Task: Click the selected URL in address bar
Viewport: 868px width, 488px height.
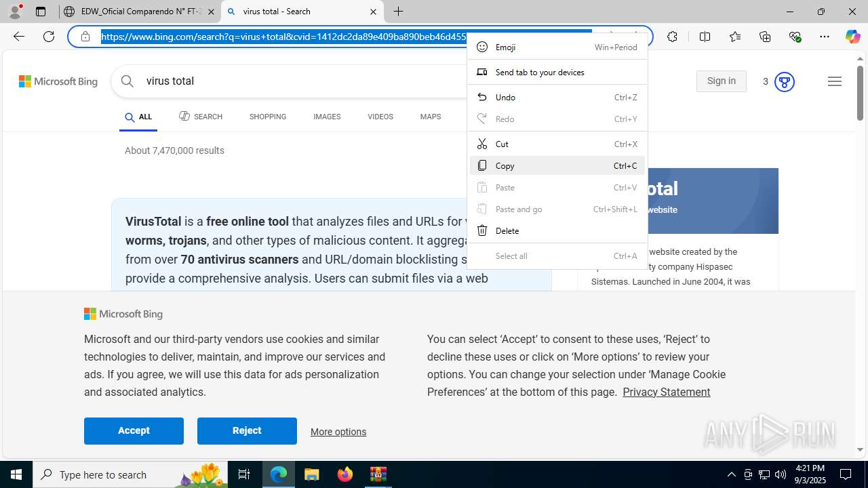Action: [x=283, y=37]
